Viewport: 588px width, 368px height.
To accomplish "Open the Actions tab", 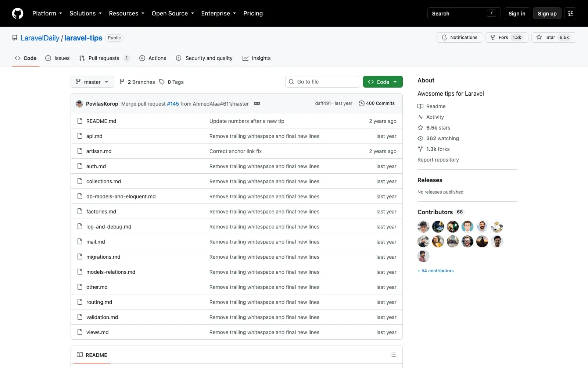I will (153, 58).
